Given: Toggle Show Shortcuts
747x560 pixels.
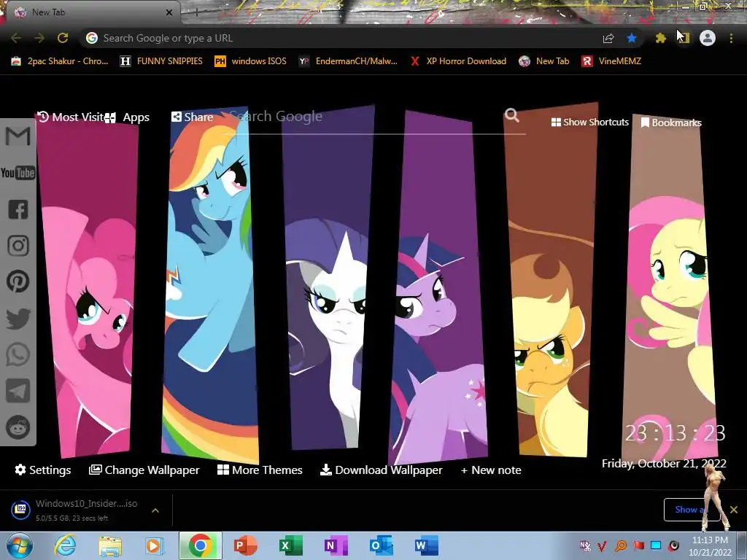Looking at the screenshot, I should coord(589,122).
